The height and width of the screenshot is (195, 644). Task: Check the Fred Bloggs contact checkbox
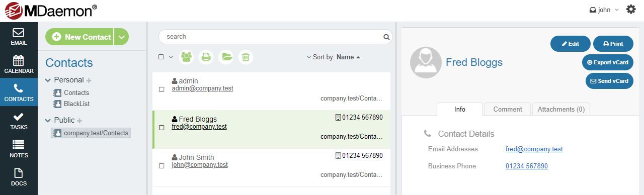[x=162, y=128]
